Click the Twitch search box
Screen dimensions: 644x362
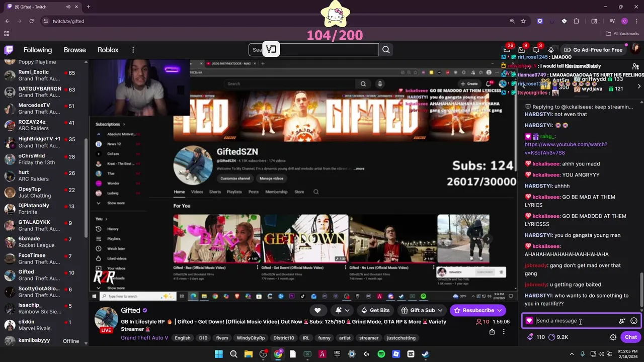pos(313,50)
